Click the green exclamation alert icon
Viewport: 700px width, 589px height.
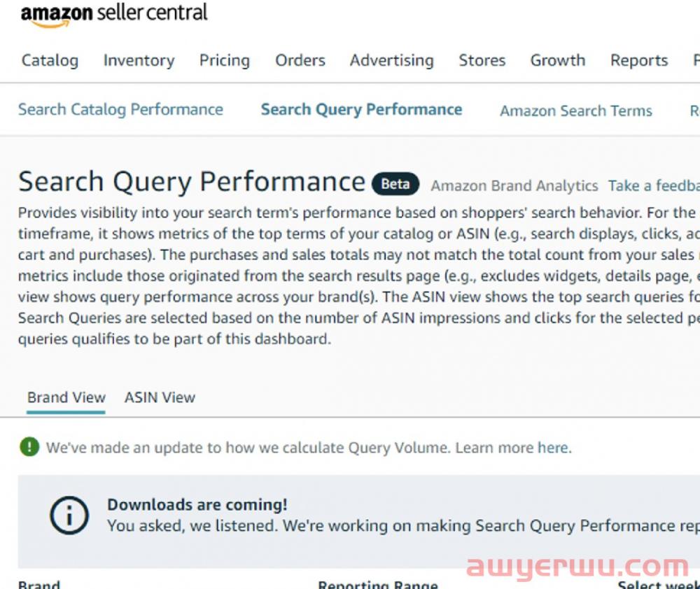29,447
